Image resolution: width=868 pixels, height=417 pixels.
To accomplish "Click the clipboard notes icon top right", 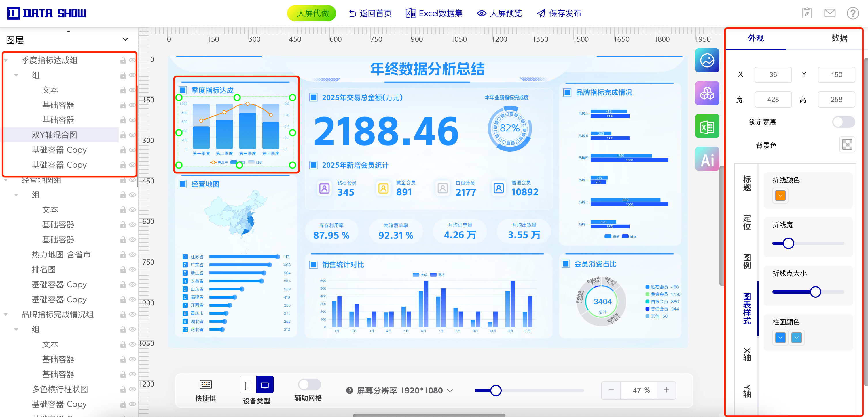I will pos(806,14).
